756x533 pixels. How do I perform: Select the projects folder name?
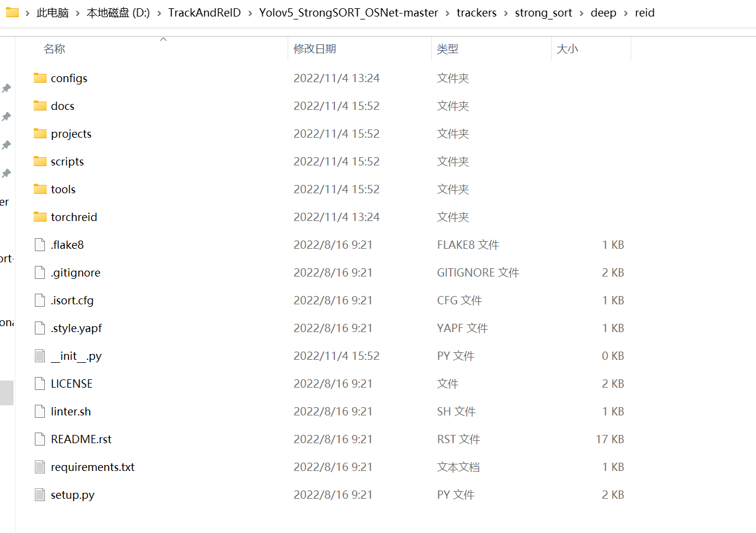click(71, 134)
